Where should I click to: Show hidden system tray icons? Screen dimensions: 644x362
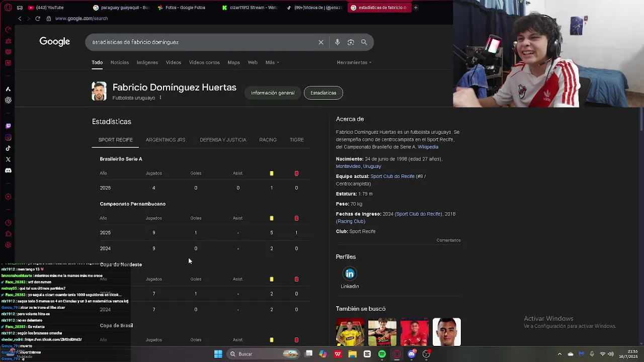click(559, 354)
